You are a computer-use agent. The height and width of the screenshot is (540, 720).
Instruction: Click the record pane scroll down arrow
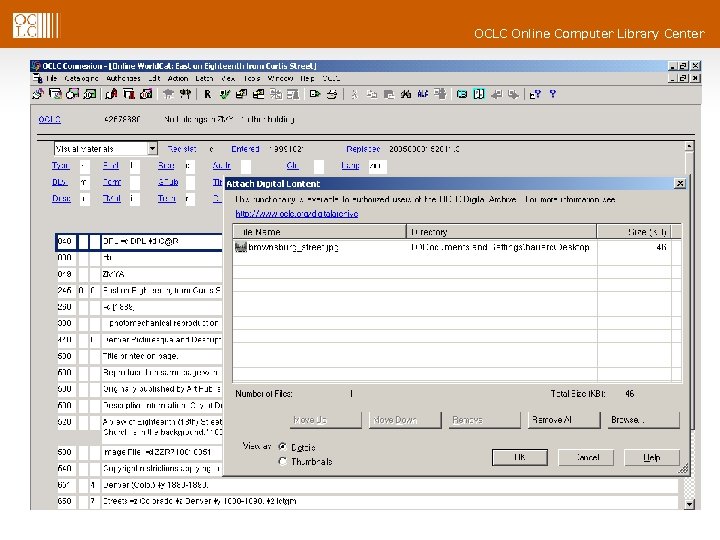pos(689,504)
